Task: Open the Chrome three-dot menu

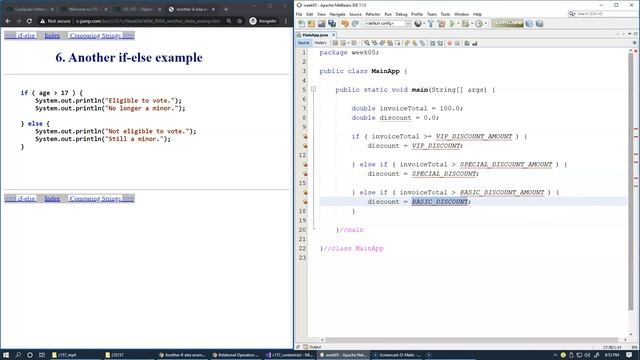Action: (286, 21)
